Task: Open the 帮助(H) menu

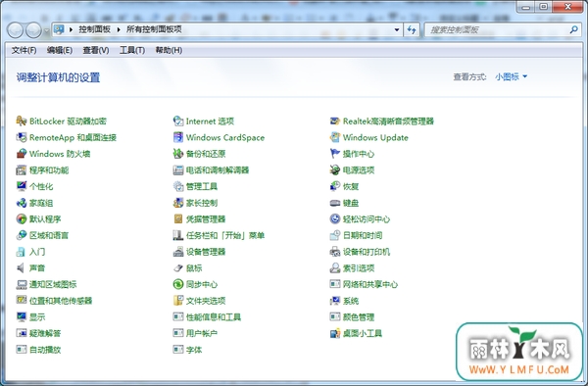Action: (169, 50)
